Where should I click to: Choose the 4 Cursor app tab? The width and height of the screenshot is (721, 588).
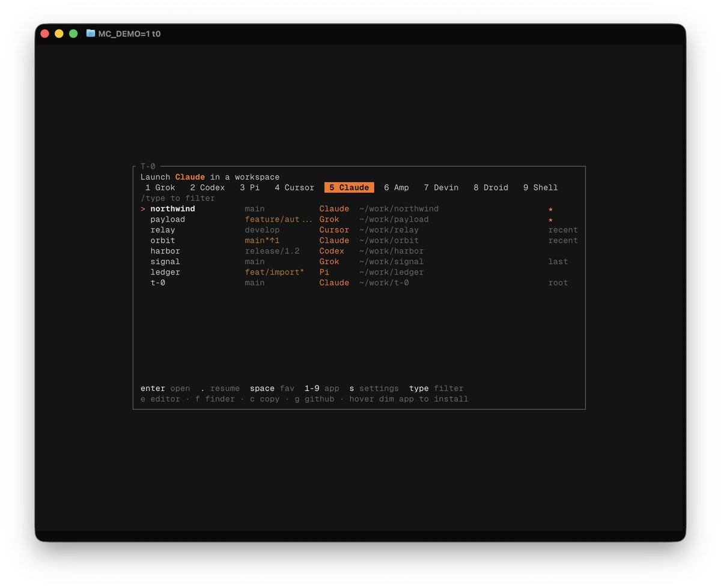tap(294, 187)
